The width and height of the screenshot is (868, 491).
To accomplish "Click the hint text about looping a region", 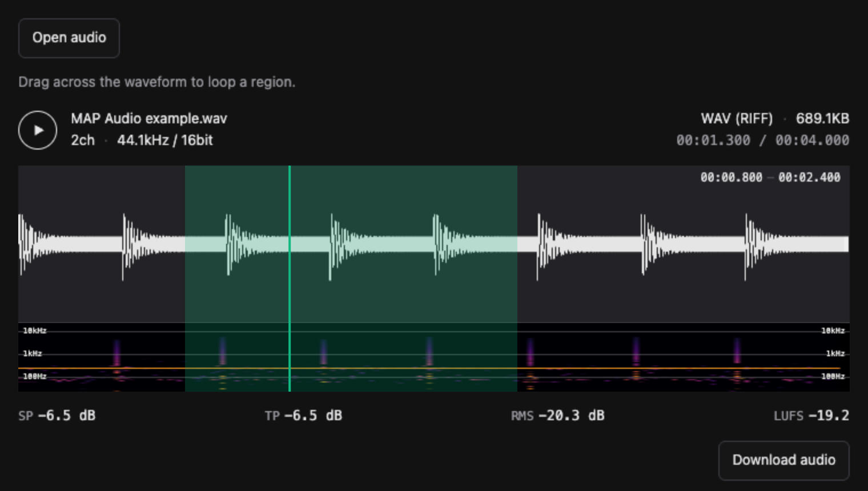I will tap(157, 82).
